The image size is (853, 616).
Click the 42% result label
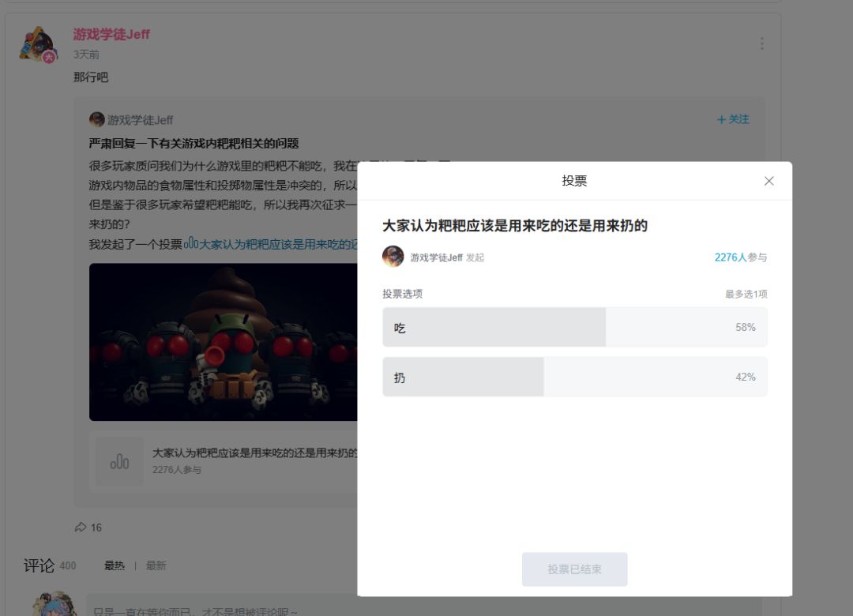coord(746,377)
